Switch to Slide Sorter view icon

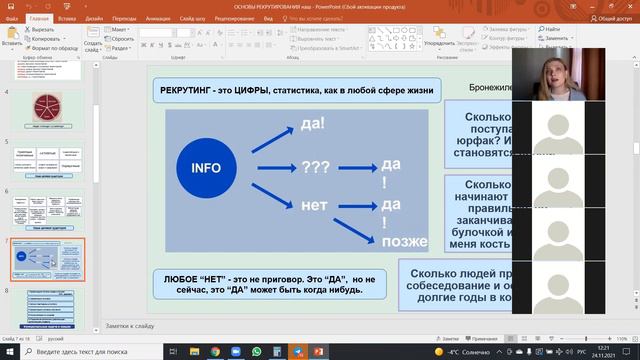pyautogui.click(x=524, y=339)
